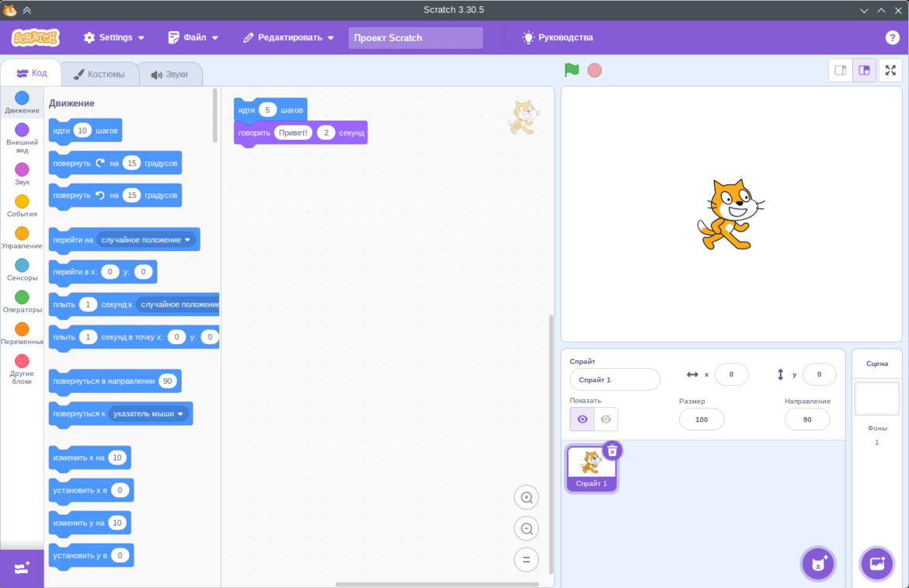Viewport: 909px width, 588px height.
Task: Click the project title field Проект Scratch
Action: point(416,37)
